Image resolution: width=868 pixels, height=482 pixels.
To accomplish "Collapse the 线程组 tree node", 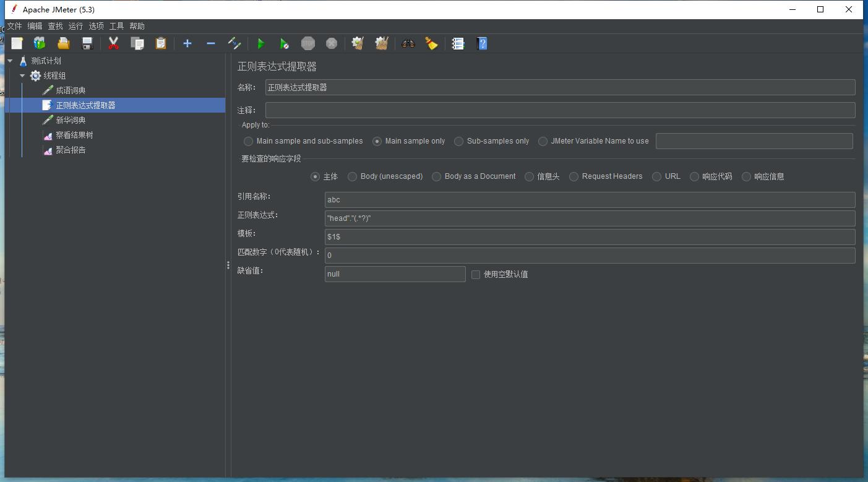I will [23, 75].
